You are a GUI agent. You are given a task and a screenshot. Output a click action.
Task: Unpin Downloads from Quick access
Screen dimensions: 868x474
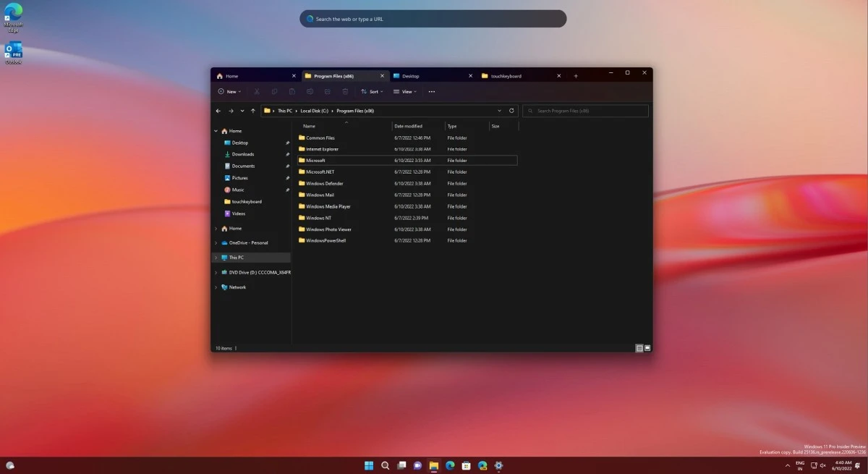pyautogui.click(x=287, y=154)
